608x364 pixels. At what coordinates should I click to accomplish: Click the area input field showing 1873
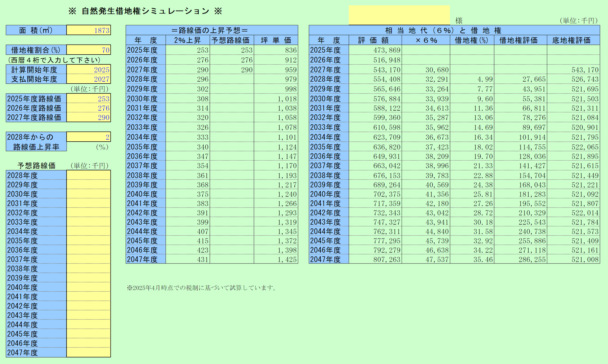(88, 30)
